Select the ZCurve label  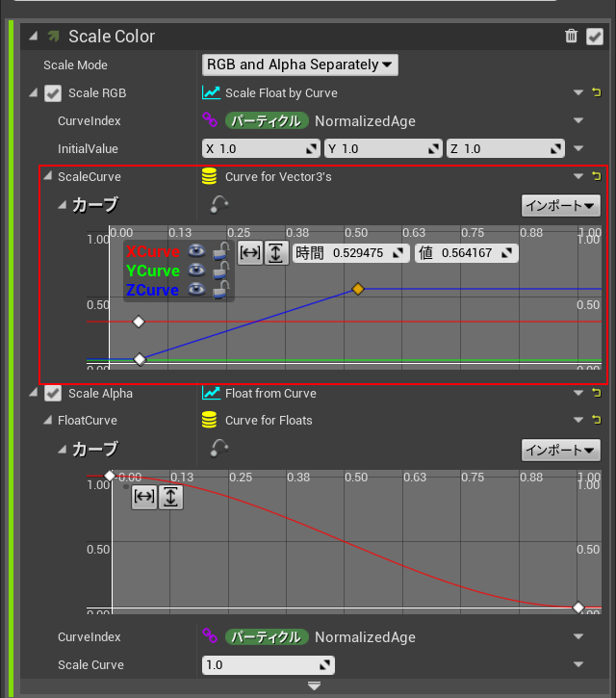(152, 290)
